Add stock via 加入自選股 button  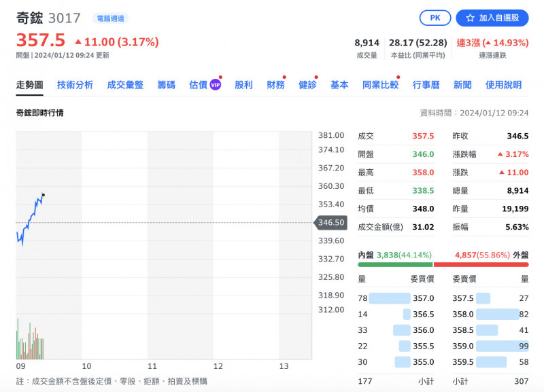coord(492,18)
